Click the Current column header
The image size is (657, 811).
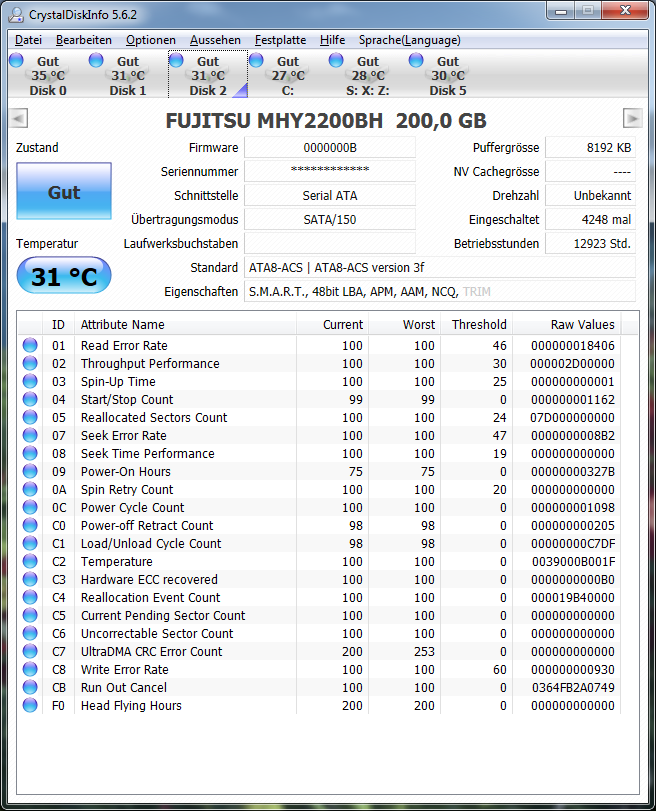332,324
